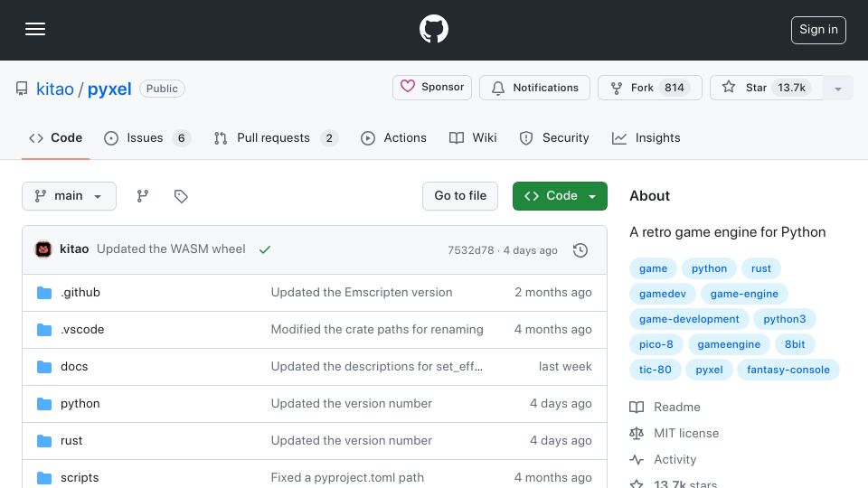Switch to the Pull requests tab
This screenshot has height=488, width=868.
point(276,137)
